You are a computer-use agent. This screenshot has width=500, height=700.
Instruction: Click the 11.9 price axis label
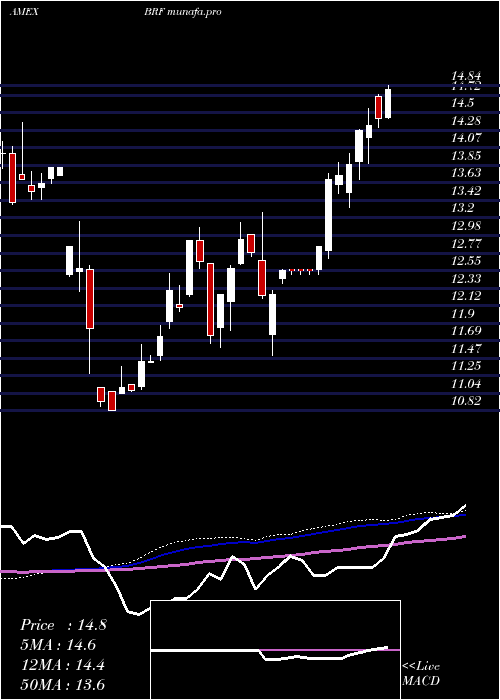click(x=462, y=314)
